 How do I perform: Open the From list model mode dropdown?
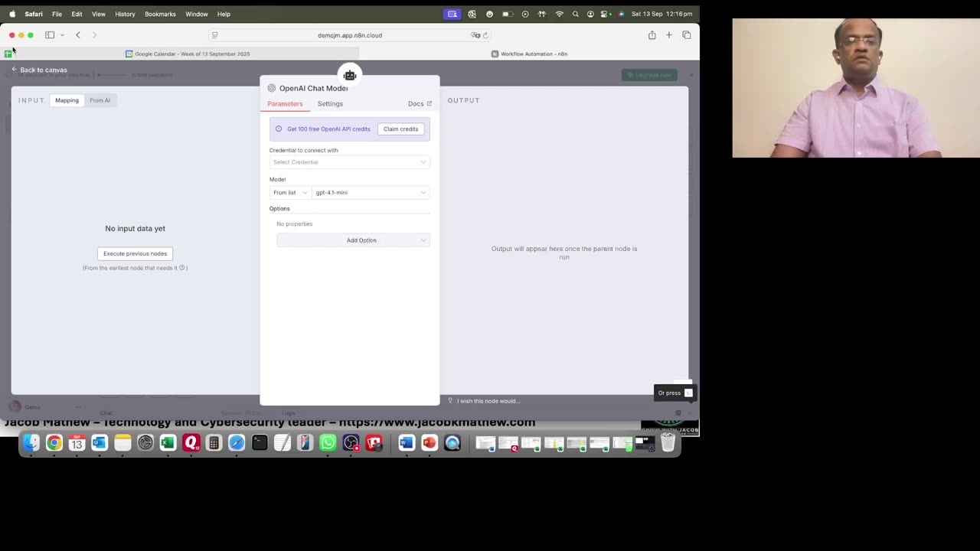point(290,193)
